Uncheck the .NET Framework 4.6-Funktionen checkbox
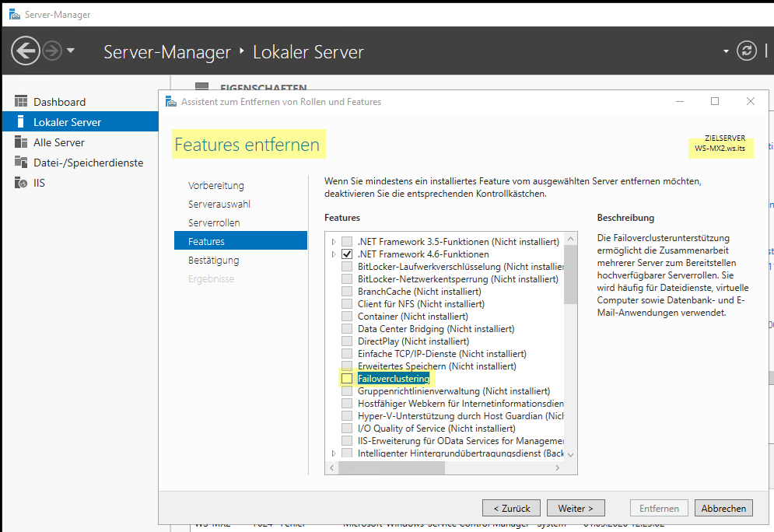774x532 pixels. [x=347, y=254]
